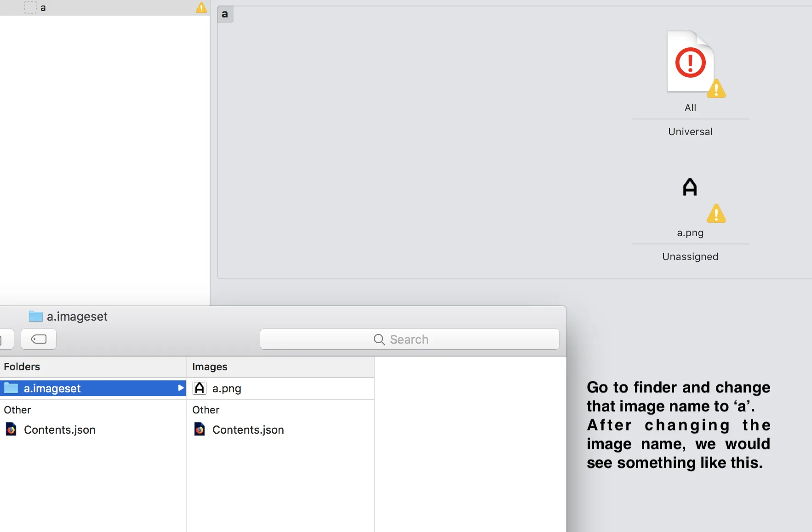The height and width of the screenshot is (532, 812).
Task: Click the 'All' slot label
Action: click(x=690, y=108)
